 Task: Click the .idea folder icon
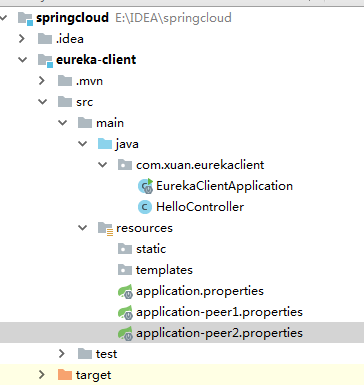coord(45,39)
